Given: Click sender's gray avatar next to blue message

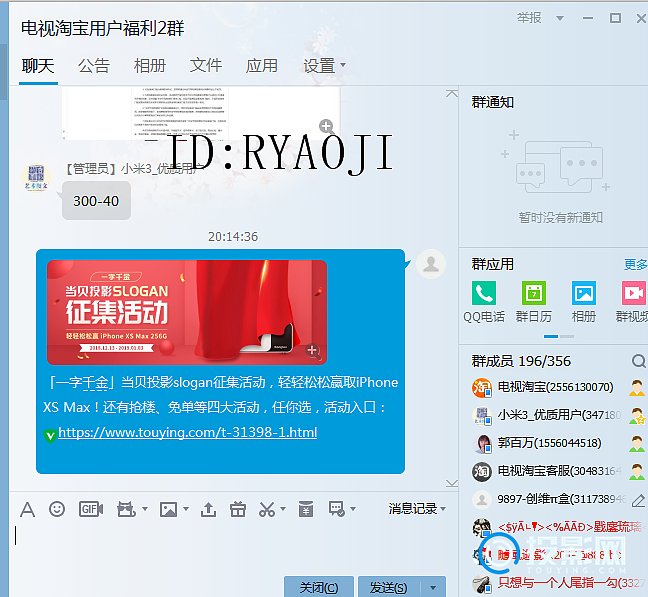Looking at the screenshot, I should coord(431,264).
